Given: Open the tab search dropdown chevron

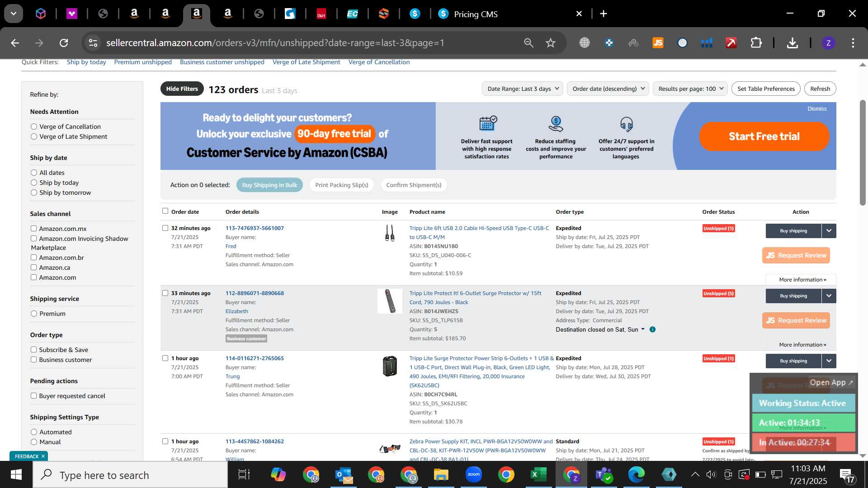Looking at the screenshot, I should [14, 14].
